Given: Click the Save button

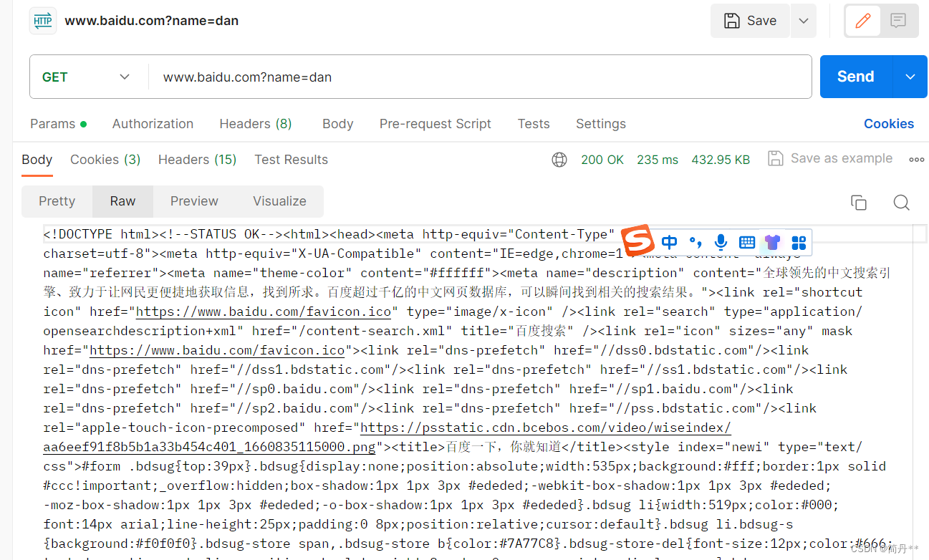Looking at the screenshot, I should coord(750,21).
